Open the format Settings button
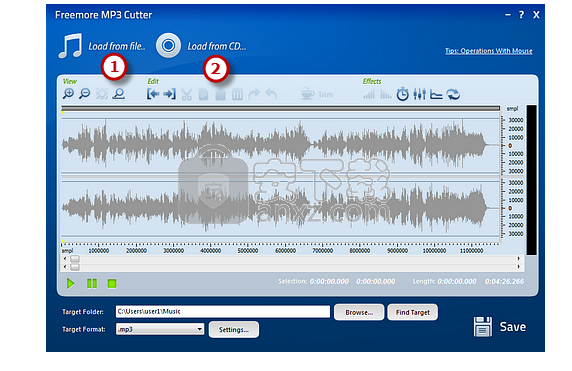Screen dimensions: 572x371 pos(234,329)
